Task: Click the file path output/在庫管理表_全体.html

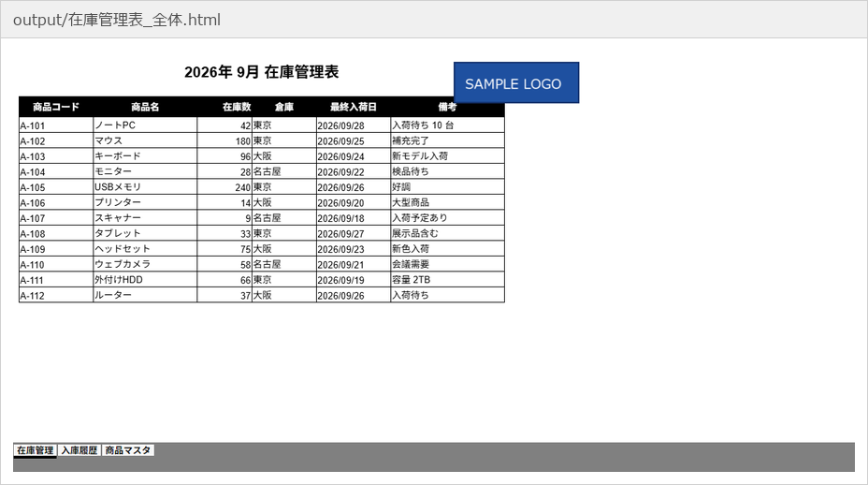Action: [x=117, y=20]
